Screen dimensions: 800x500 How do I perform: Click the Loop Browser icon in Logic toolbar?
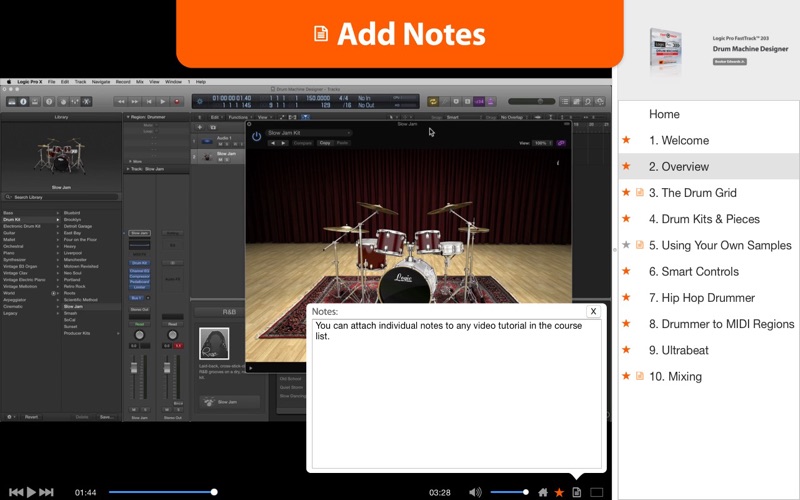[588, 102]
